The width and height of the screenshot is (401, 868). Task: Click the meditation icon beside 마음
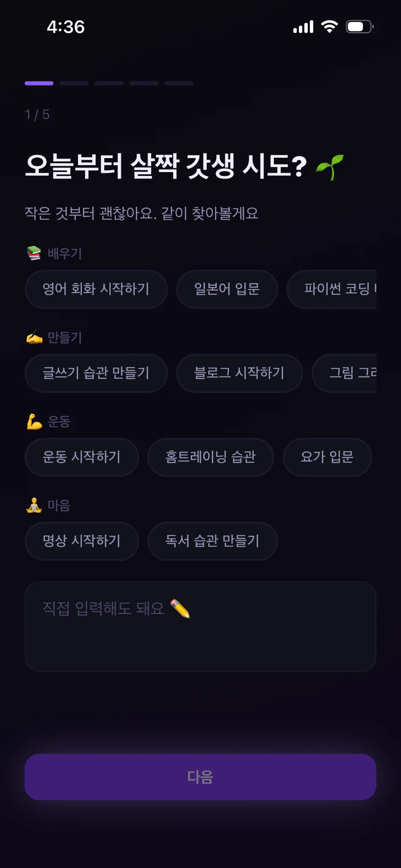34,505
